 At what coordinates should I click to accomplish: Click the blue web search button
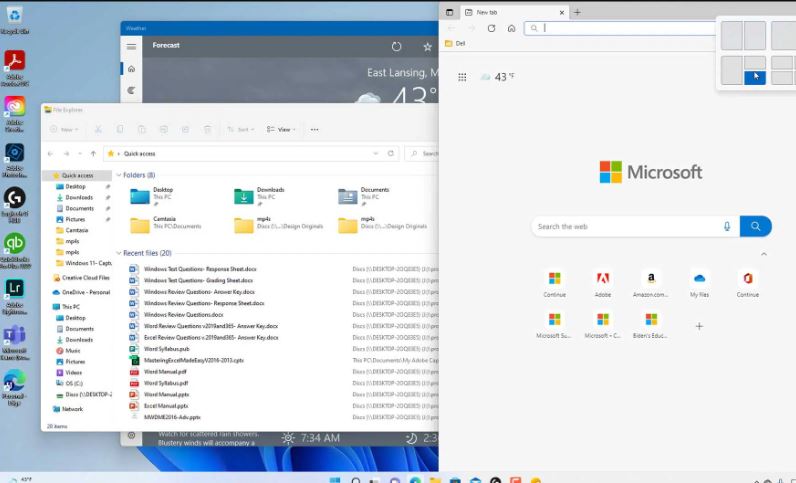pos(755,227)
